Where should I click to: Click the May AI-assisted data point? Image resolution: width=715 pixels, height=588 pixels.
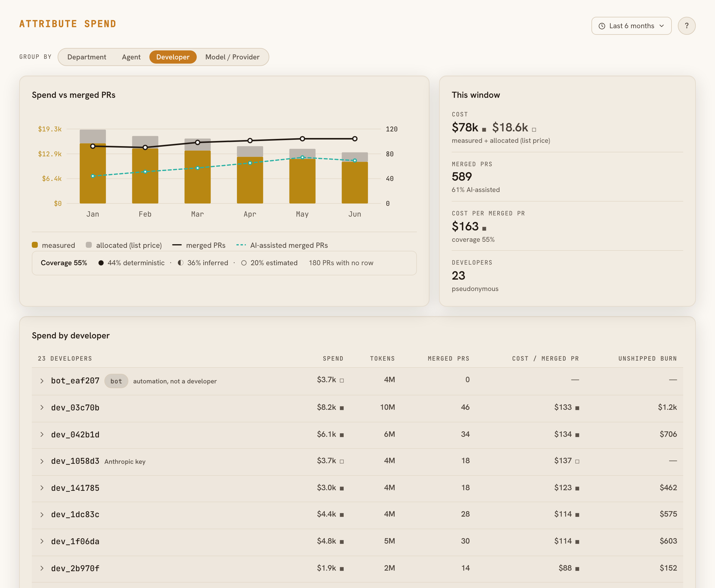302,157
